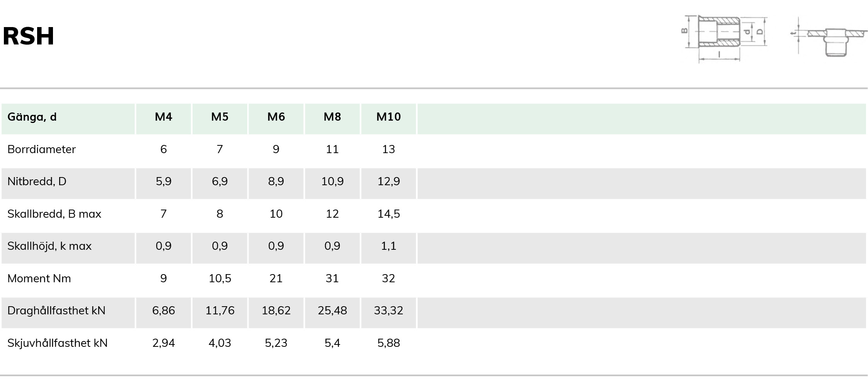
Task: Click the 33,32 value for M10
Action: [389, 310]
